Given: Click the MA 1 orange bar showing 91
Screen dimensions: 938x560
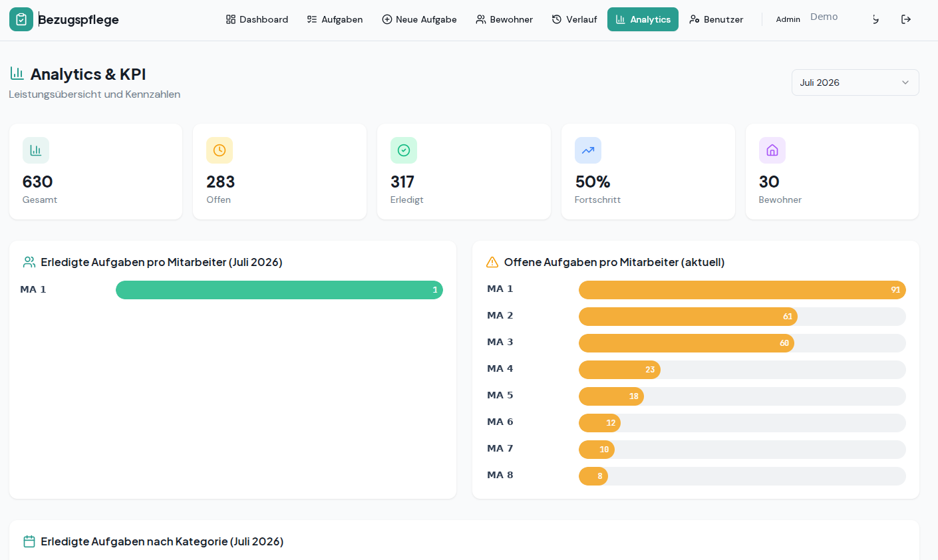Looking at the screenshot, I should click(742, 290).
